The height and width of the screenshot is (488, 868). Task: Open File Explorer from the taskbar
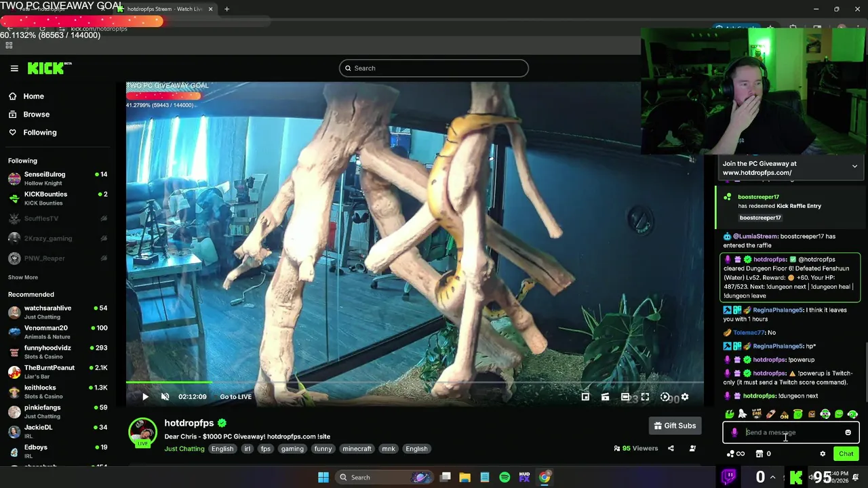click(x=465, y=477)
